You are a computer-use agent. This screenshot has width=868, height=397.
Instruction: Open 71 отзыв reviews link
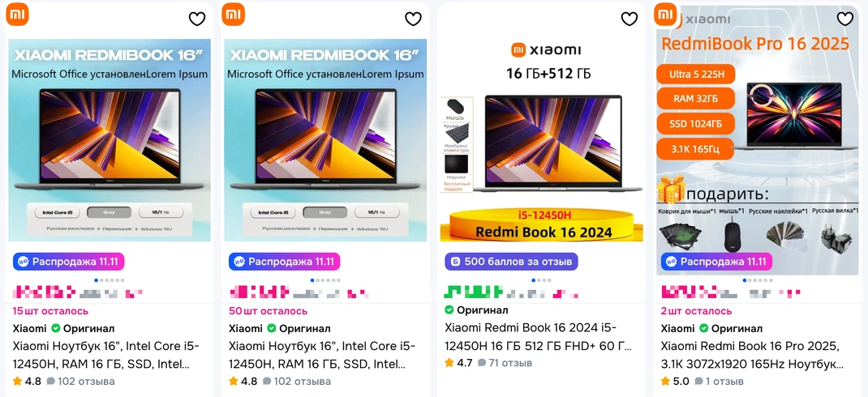505,363
